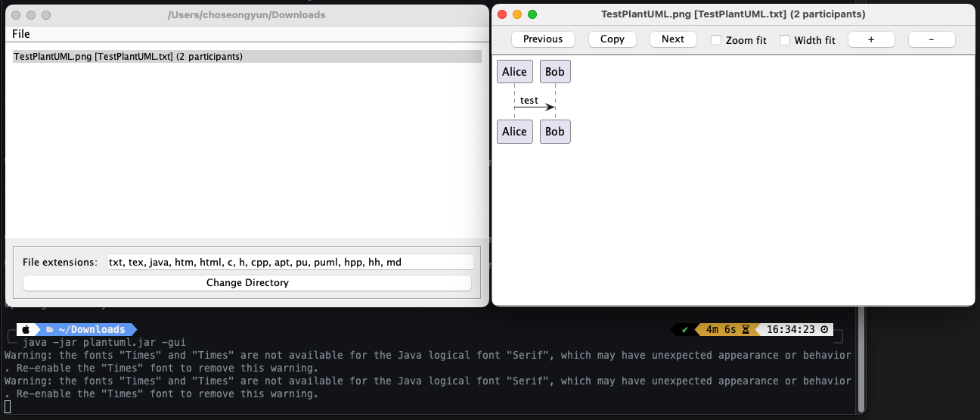Click the Downloads window title path text

click(247, 14)
